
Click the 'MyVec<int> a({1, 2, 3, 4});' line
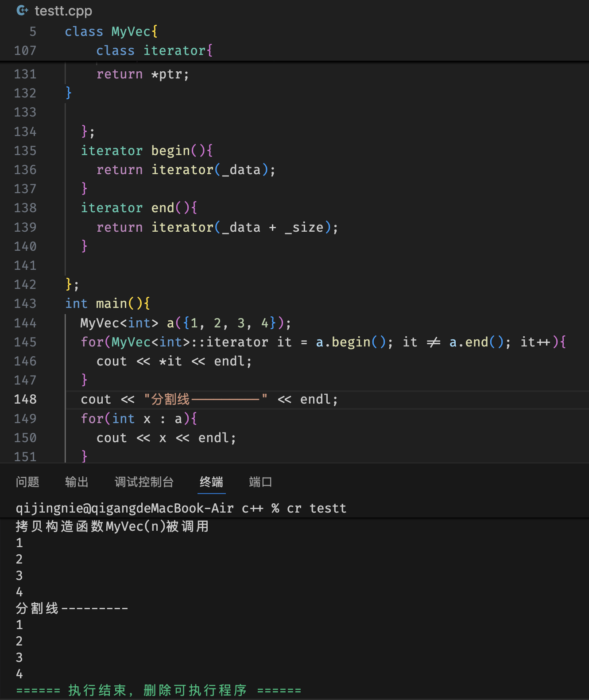[x=186, y=323]
